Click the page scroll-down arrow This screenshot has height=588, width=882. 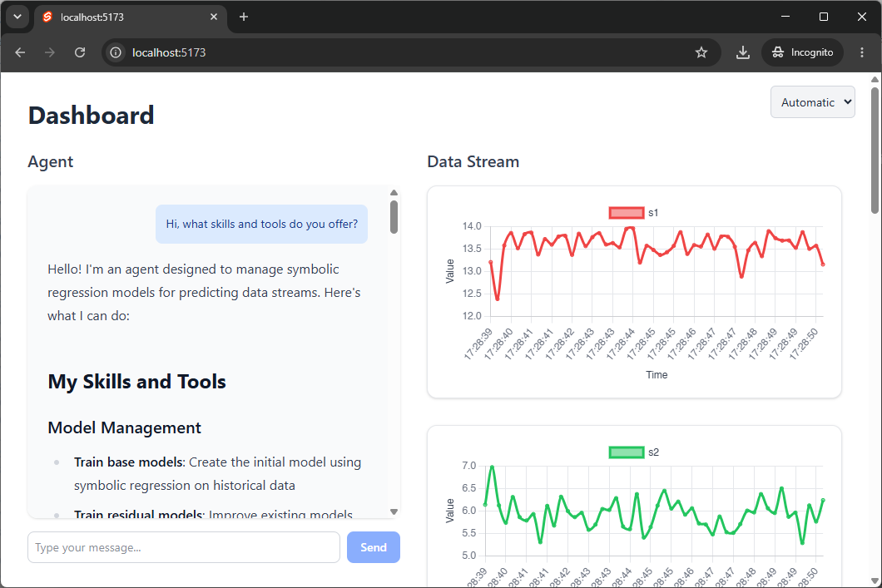point(875,581)
